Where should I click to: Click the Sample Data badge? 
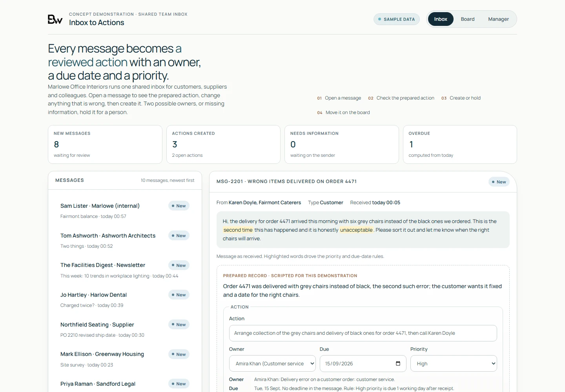pos(397,19)
